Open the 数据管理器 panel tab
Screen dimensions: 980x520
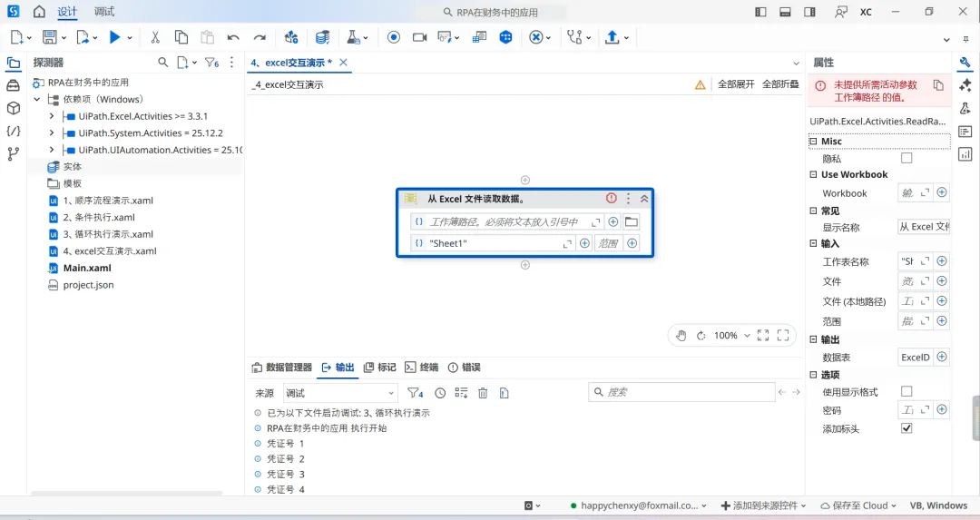(x=281, y=368)
